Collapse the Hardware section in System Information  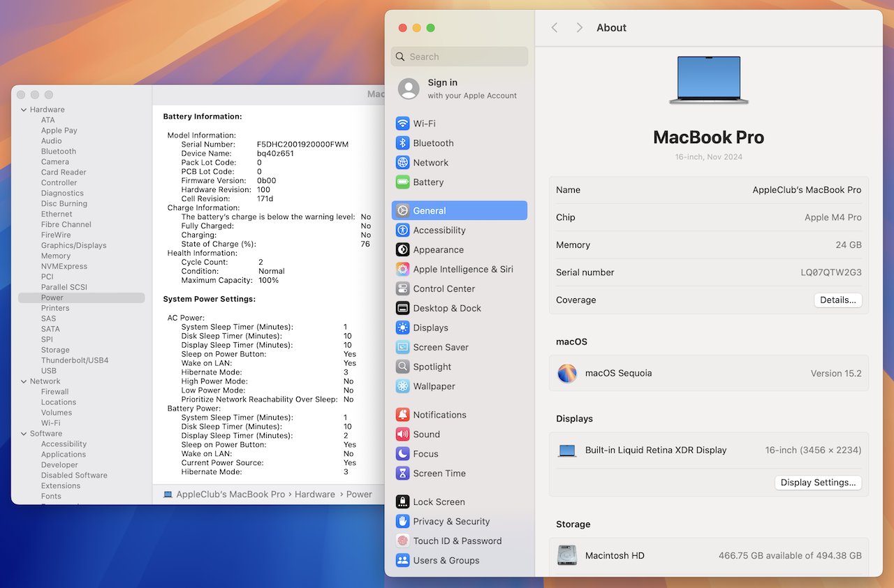click(x=24, y=110)
